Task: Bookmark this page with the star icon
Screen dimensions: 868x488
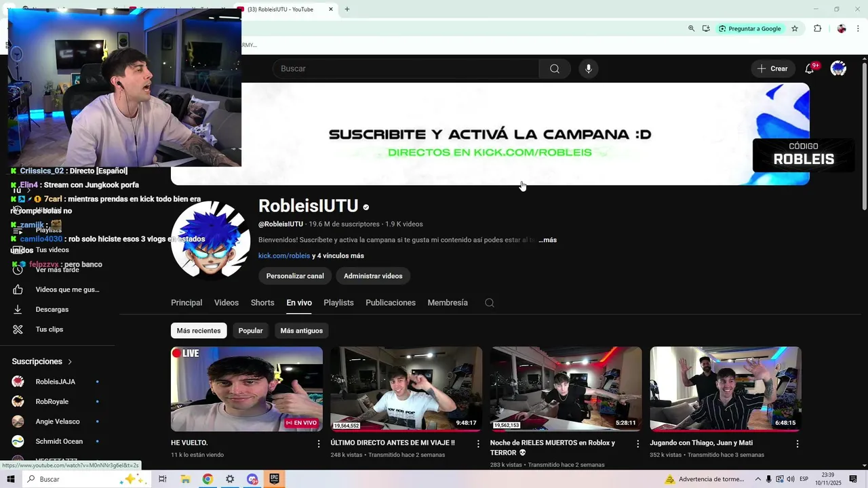Action: [795, 28]
